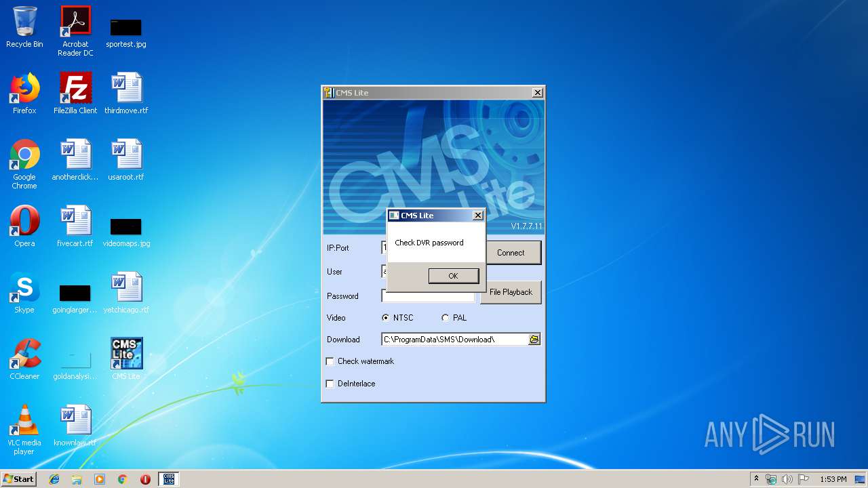The height and width of the screenshot is (488, 868).
Task: Click the 1:53 PM system clock
Action: click(x=833, y=479)
